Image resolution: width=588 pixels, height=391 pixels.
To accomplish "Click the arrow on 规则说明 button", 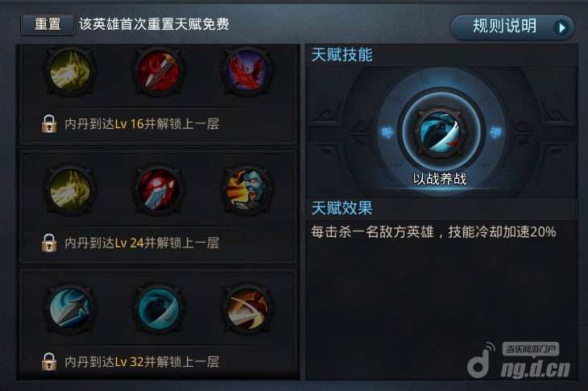I will pyautogui.click(x=561, y=27).
